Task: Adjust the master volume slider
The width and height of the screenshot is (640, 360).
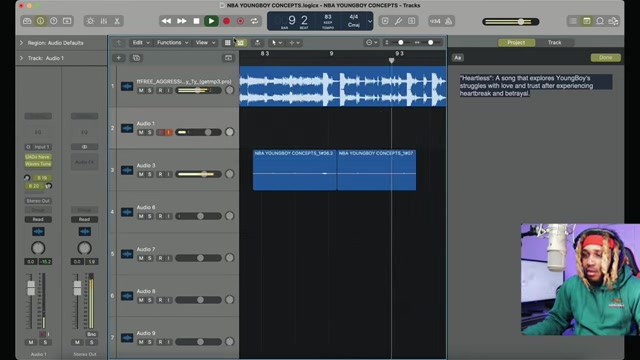Action: click(x=511, y=22)
